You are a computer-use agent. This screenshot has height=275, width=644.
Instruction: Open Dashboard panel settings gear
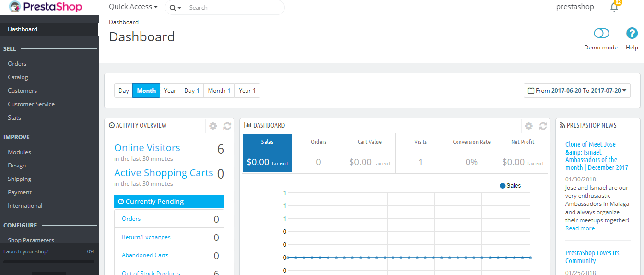click(x=528, y=126)
